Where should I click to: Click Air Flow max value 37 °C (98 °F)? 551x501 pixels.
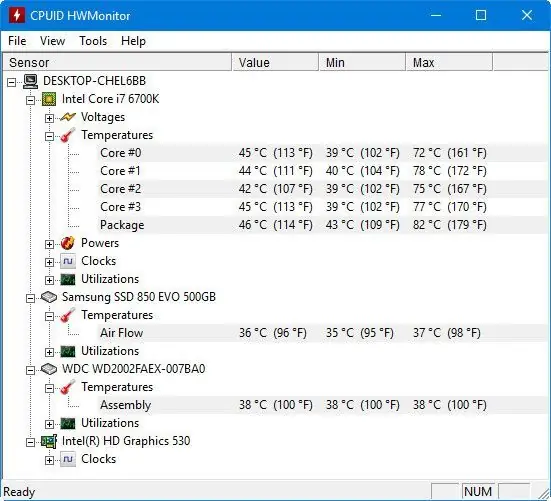[x=447, y=333]
